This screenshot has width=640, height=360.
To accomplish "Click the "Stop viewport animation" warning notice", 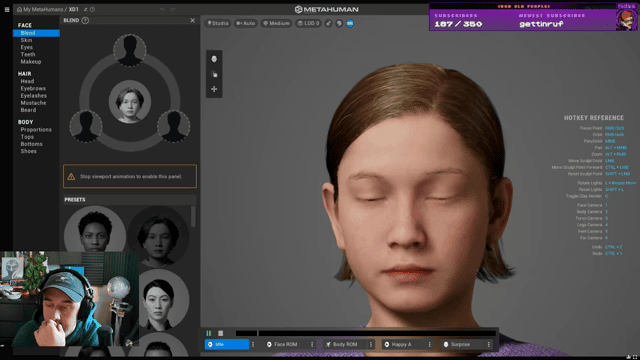I will click(x=130, y=176).
